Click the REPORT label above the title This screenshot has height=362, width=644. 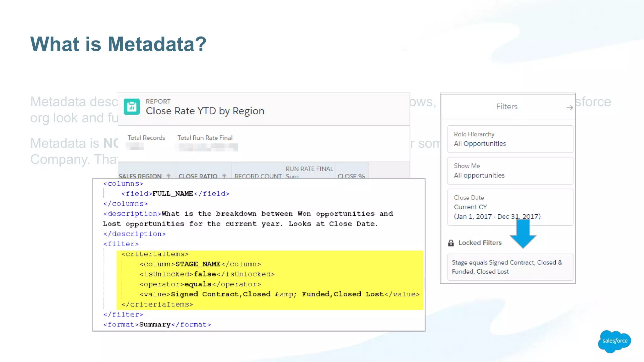click(158, 101)
